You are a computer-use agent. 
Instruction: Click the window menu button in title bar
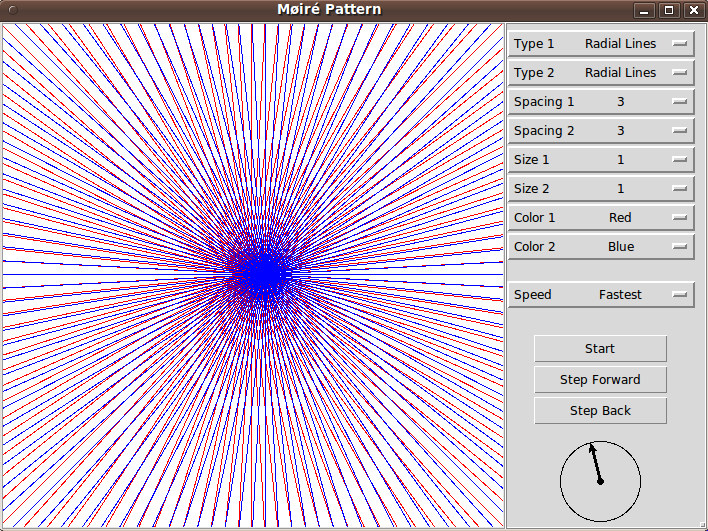click(13, 9)
